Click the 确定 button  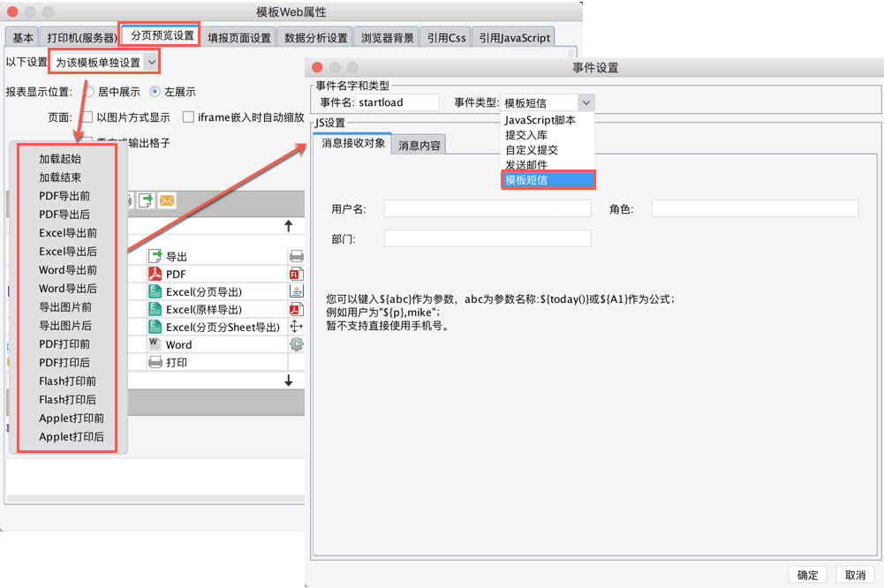pyautogui.click(x=807, y=575)
